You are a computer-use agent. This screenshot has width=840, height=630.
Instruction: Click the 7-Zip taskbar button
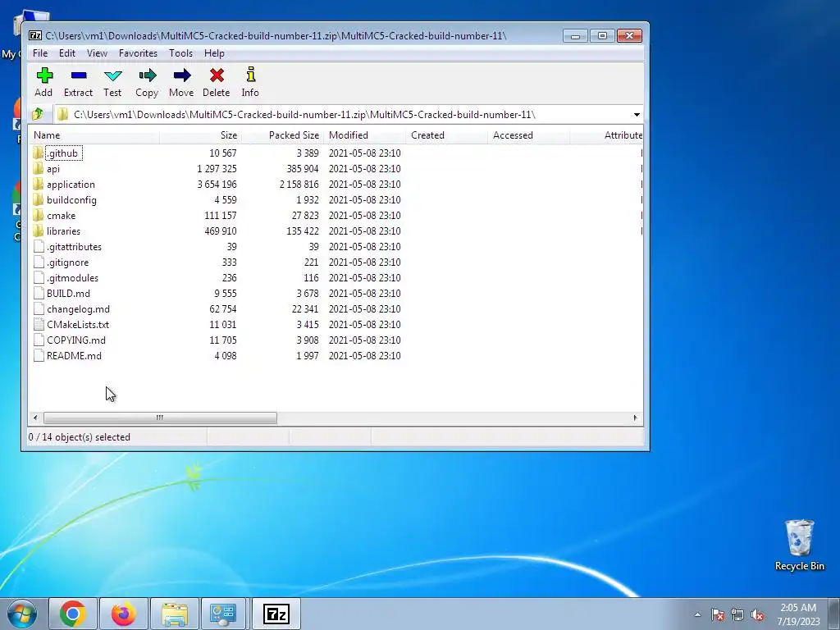click(276, 614)
